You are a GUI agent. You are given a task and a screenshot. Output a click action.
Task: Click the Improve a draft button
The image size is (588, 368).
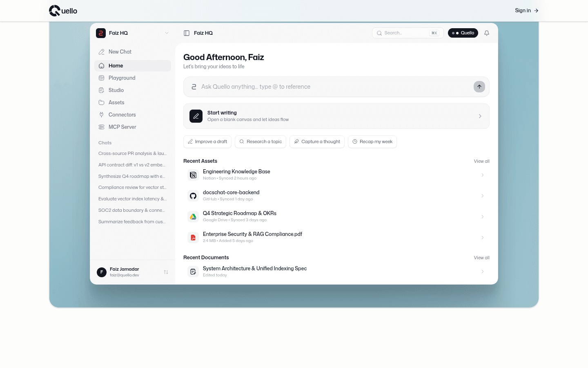coord(207,141)
